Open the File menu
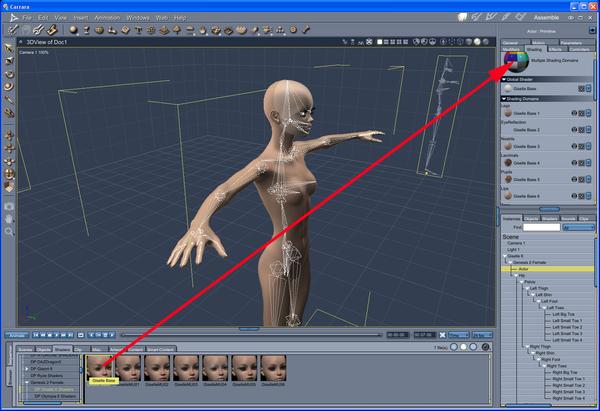This screenshot has width=600, height=411. point(26,18)
